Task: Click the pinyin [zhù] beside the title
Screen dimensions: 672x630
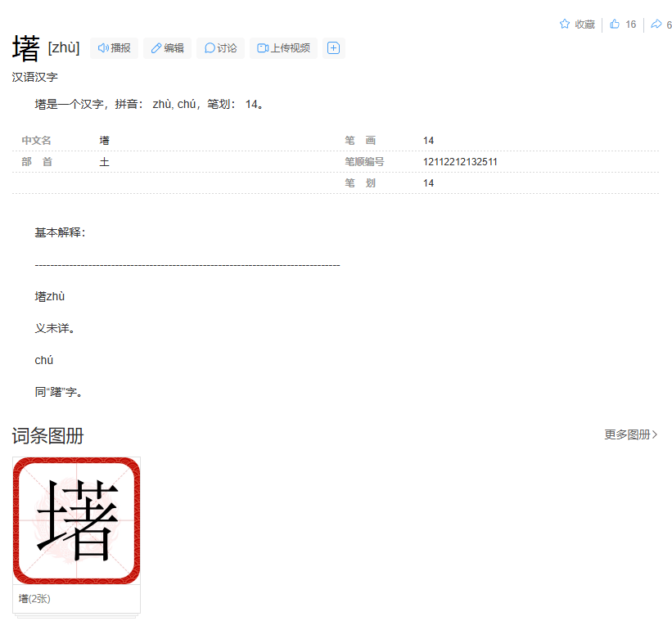Action: pos(64,48)
